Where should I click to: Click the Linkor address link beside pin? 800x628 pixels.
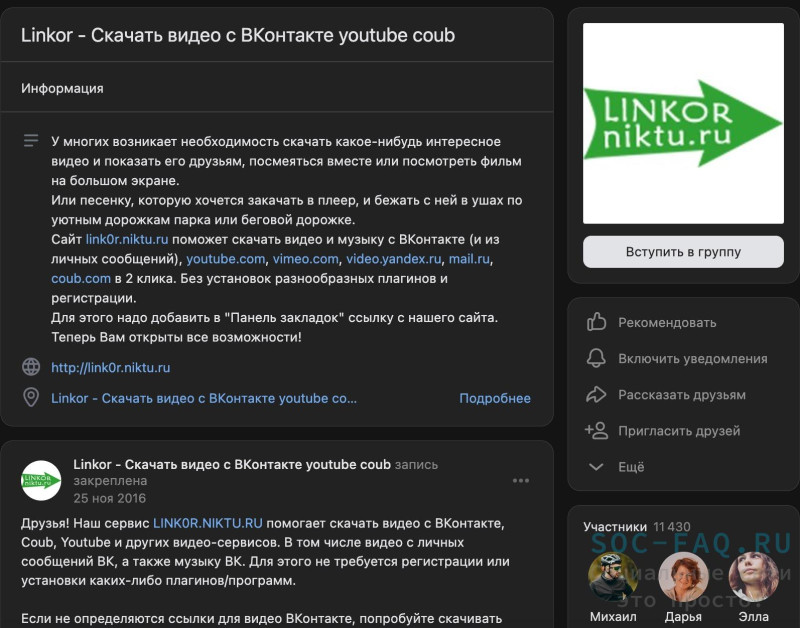(204, 398)
